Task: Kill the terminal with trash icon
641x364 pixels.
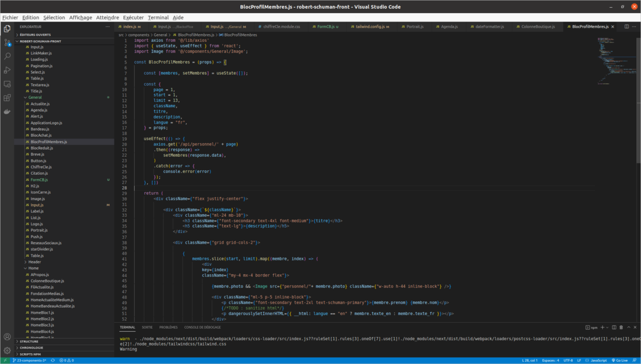Action: click(x=621, y=327)
